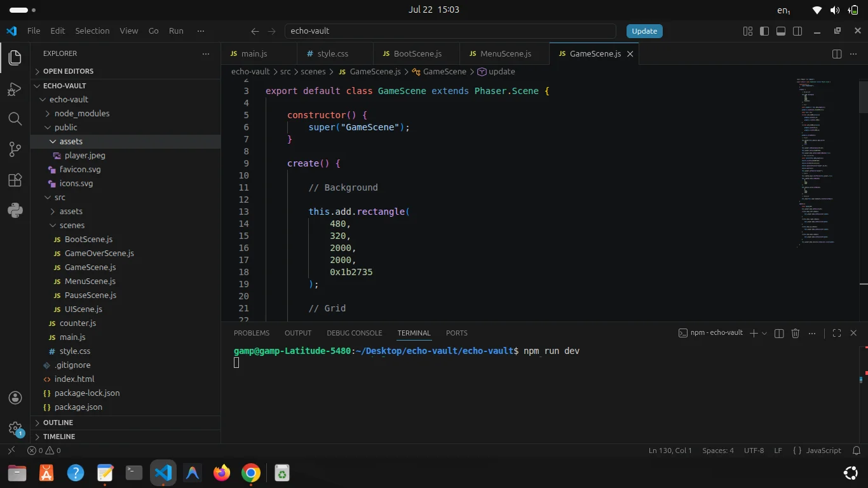This screenshot has width=868, height=488.
Task: Click Spaces: 4 indentation setting
Action: 718,451
